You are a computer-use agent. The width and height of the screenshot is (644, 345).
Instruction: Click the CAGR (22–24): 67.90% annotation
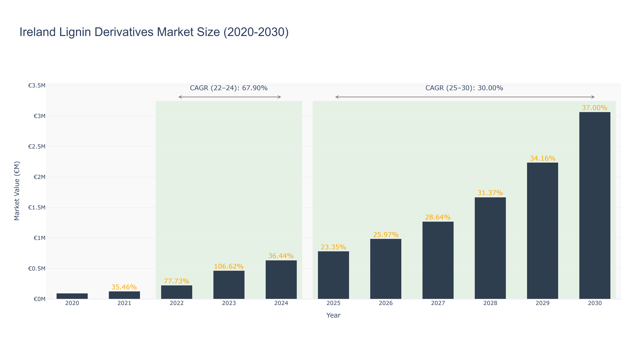tap(229, 88)
